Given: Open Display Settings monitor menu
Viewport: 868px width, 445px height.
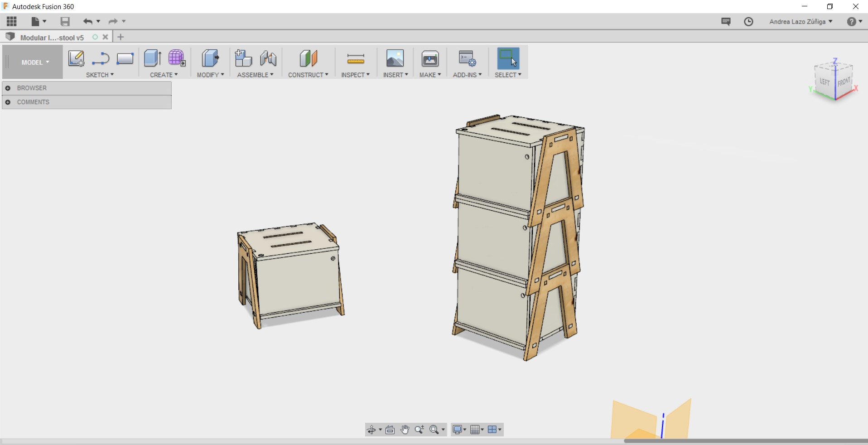Looking at the screenshot, I should pyautogui.click(x=459, y=430).
